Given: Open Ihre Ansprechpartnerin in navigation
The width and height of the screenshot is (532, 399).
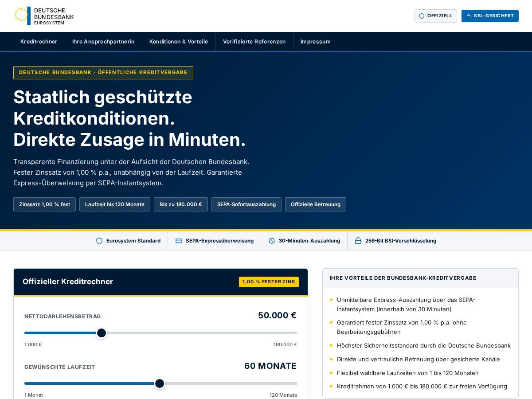Looking at the screenshot, I should click(103, 42).
